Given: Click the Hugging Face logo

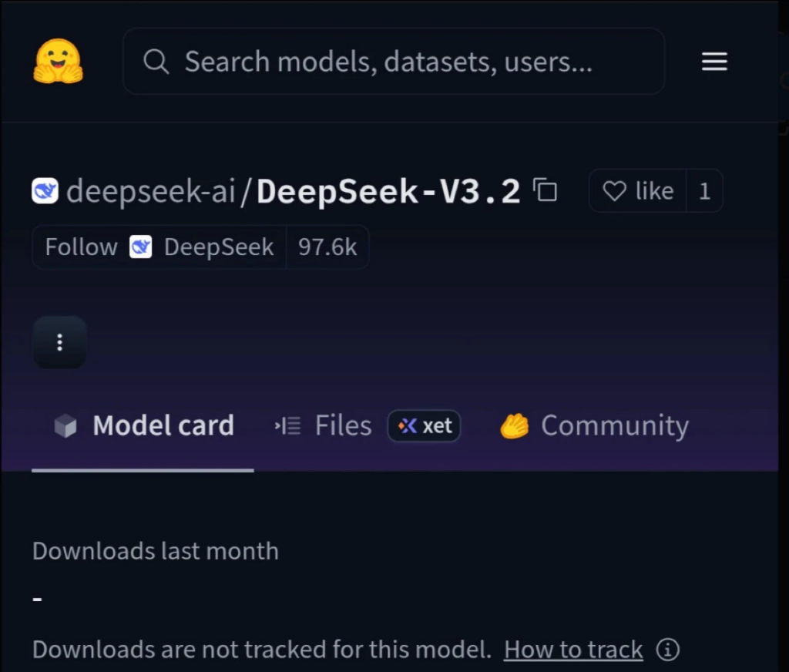Looking at the screenshot, I should [58, 62].
